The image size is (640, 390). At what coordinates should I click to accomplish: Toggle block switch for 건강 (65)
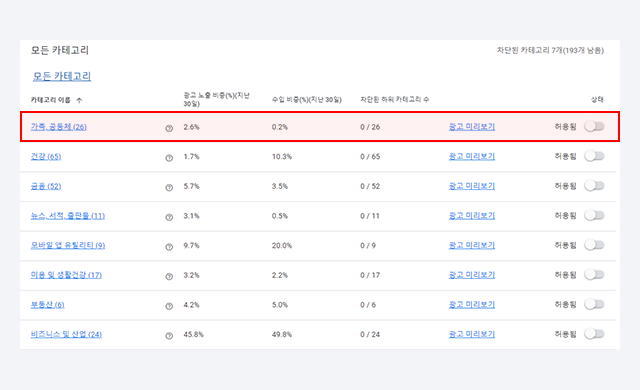[x=594, y=156]
